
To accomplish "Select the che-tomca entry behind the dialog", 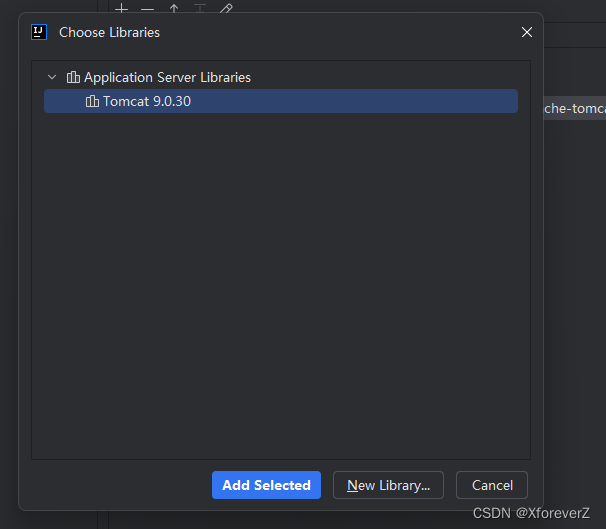I will pyautogui.click(x=575, y=108).
